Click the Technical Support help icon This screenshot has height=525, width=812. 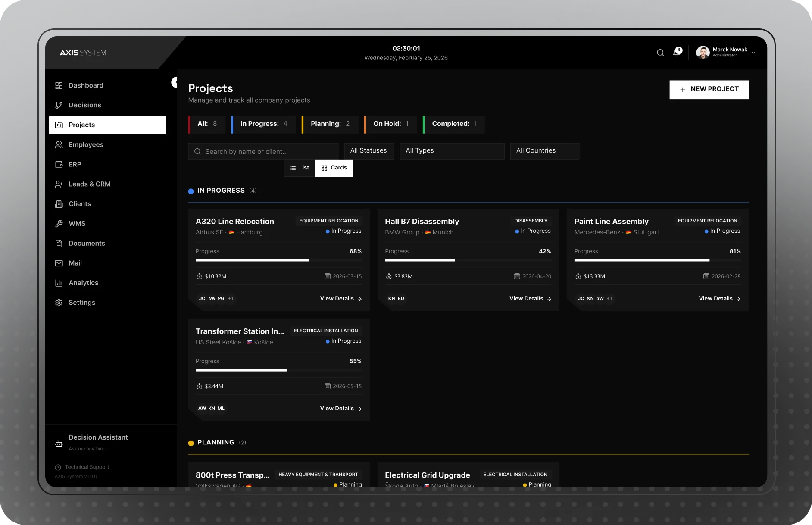pos(58,467)
